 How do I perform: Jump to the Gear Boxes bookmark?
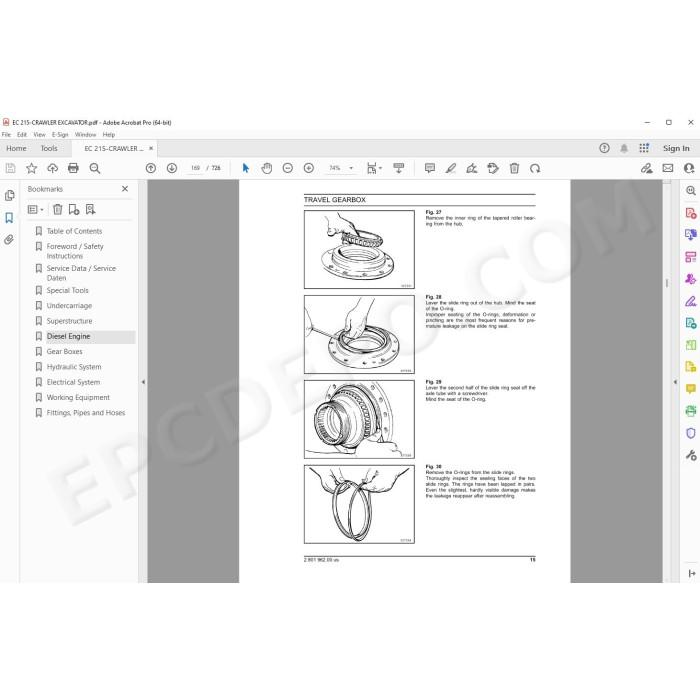point(64,351)
